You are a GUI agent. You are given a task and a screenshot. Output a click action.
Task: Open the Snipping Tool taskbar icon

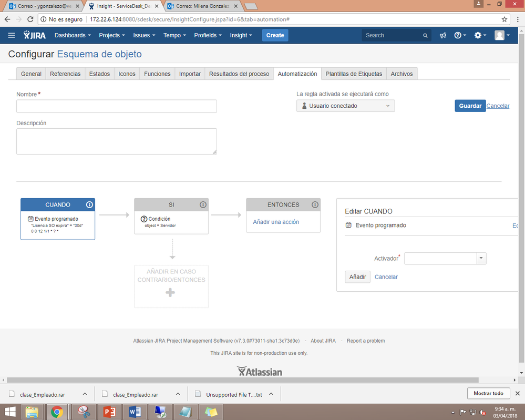coord(84,412)
